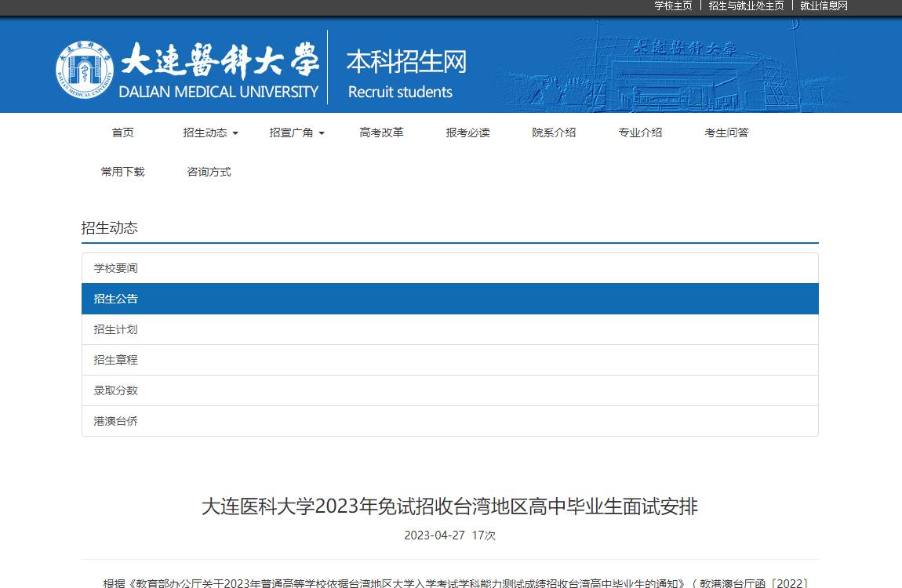Image resolution: width=902 pixels, height=588 pixels.
Task: Open the 报考必读 menu item
Action: [x=467, y=132]
